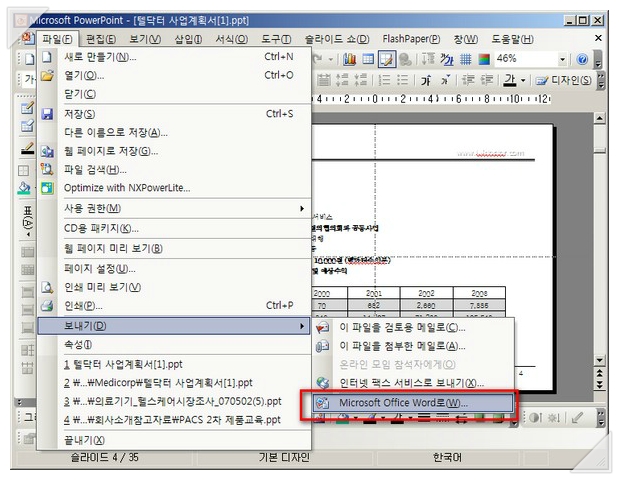
Task: Open the Tools menu (도구)
Action: click(x=276, y=39)
